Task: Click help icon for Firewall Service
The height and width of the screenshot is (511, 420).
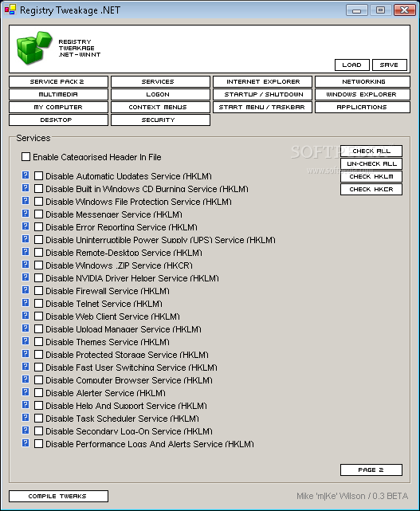Action: pyautogui.click(x=26, y=290)
